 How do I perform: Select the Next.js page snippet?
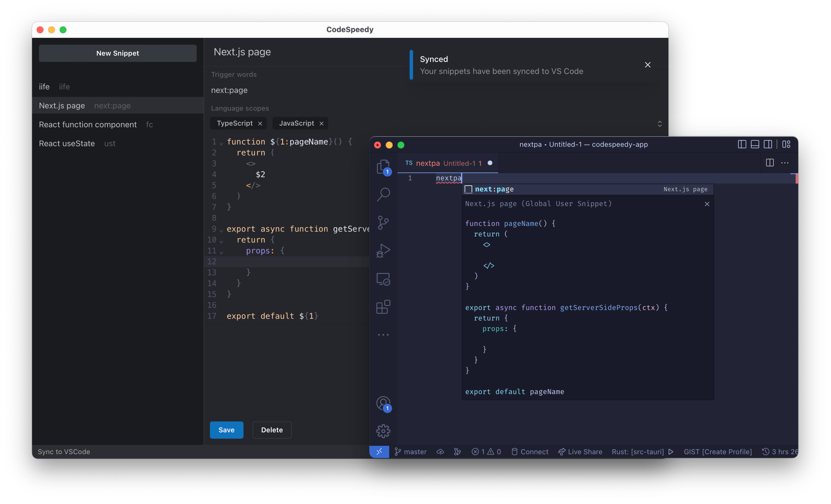(x=118, y=105)
